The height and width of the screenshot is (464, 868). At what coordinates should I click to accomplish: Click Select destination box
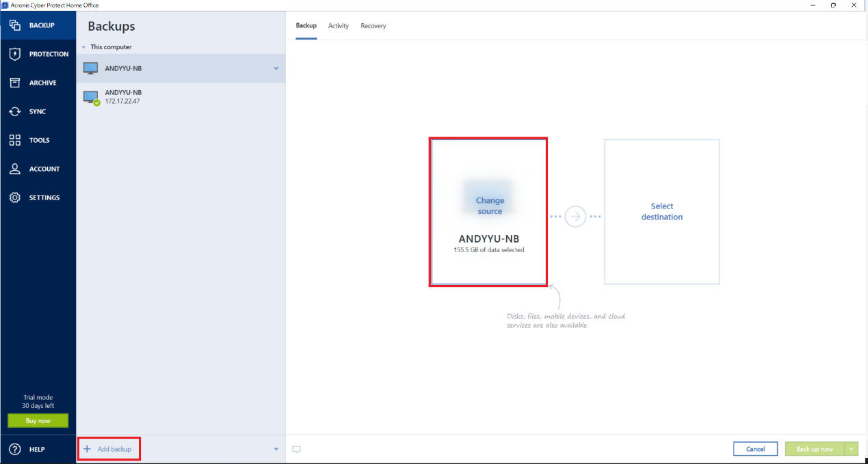pyautogui.click(x=662, y=212)
